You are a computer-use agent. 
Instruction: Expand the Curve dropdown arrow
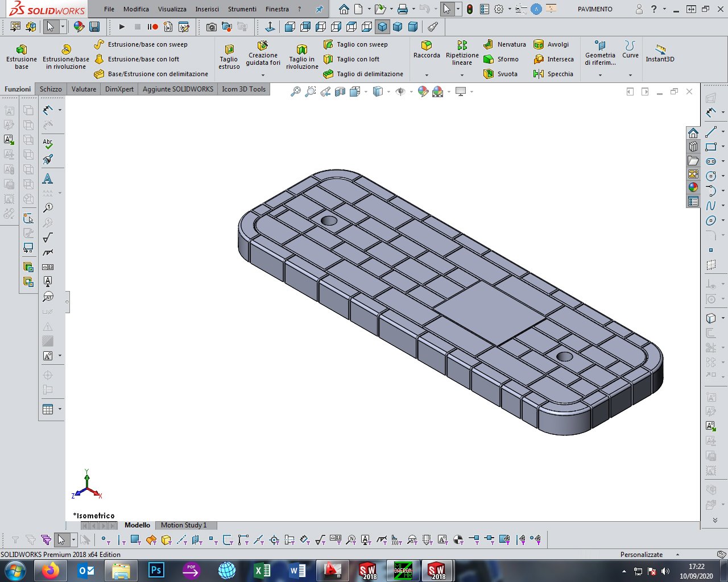[630, 75]
